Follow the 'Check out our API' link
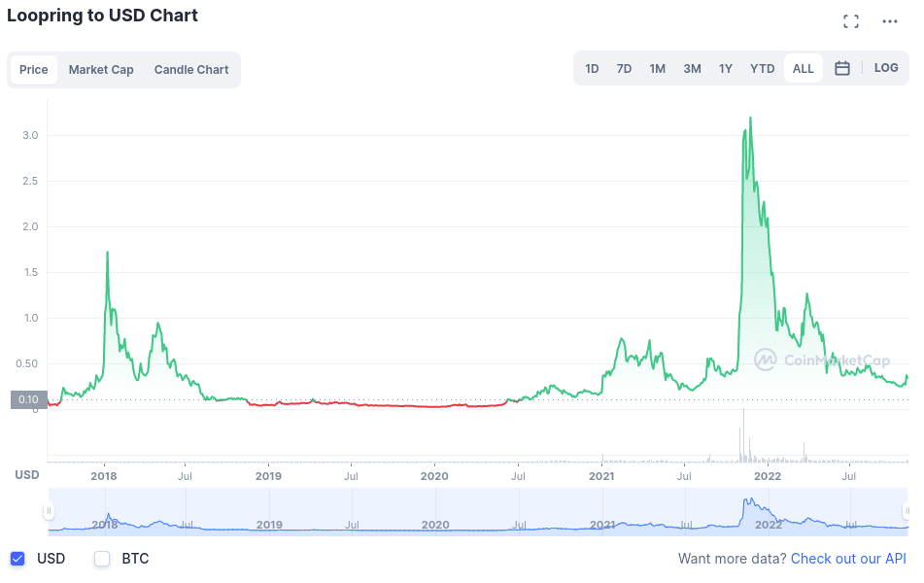This screenshot has height=583, width=924. (x=848, y=559)
